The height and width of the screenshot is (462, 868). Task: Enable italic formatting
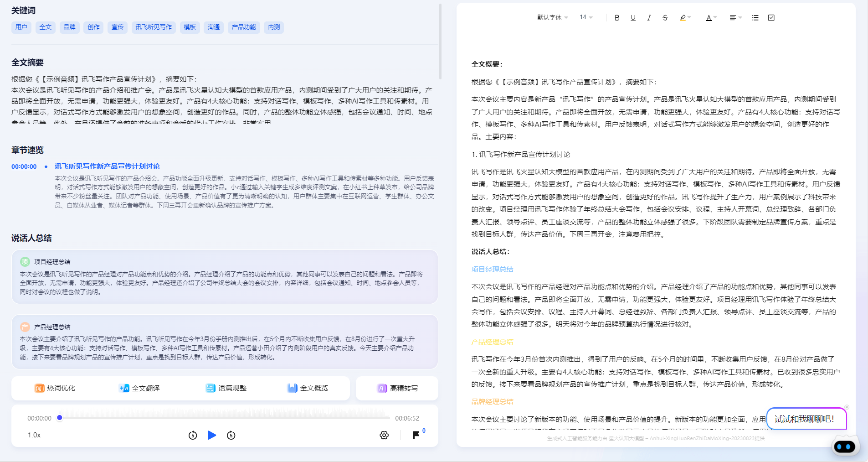(649, 18)
